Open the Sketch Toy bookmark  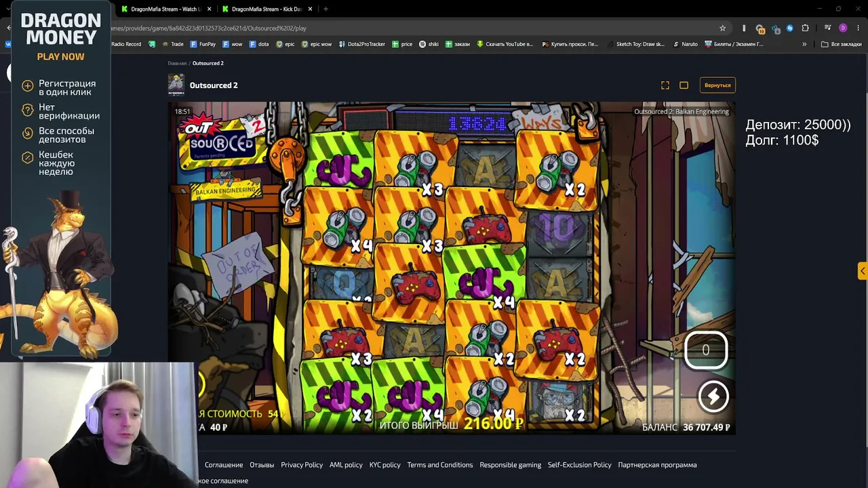coord(635,44)
